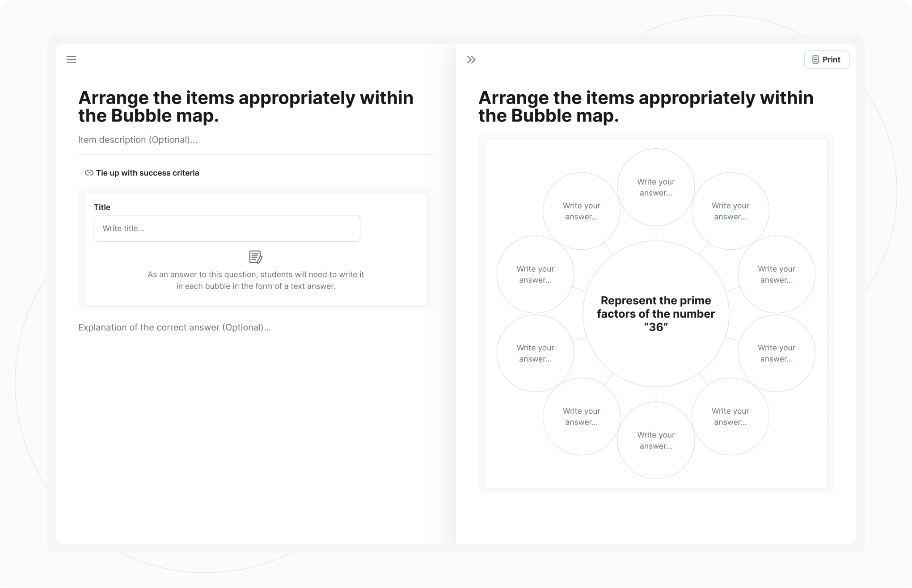
Task: Select the upper-left answer bubble
Action: pyautogui.click(x=581, y=211)
